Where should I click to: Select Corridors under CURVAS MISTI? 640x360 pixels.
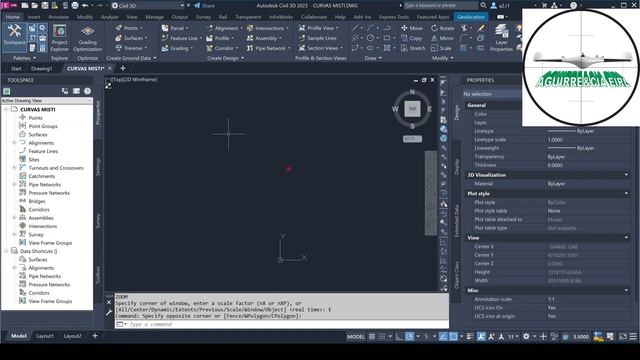click(39, 209)
